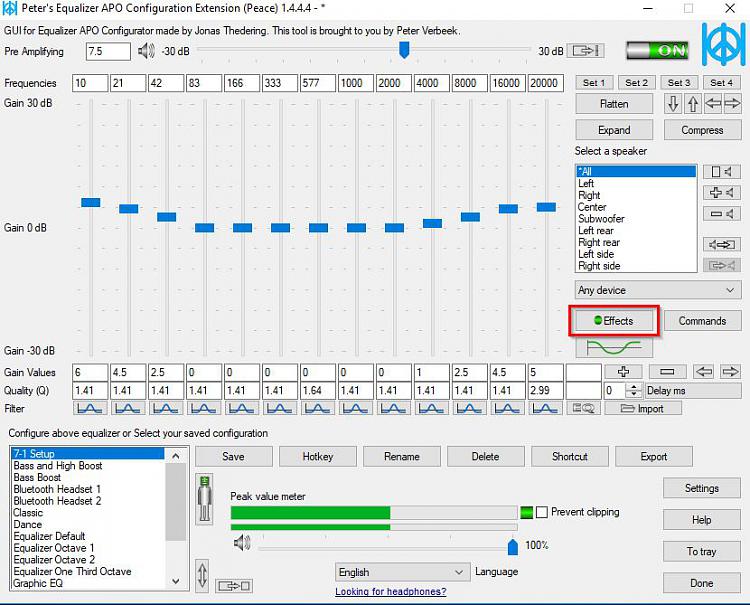Screen dimensions: 750x605
Task: Select Bass Boost configuration
Action: [x=88, y=477]
